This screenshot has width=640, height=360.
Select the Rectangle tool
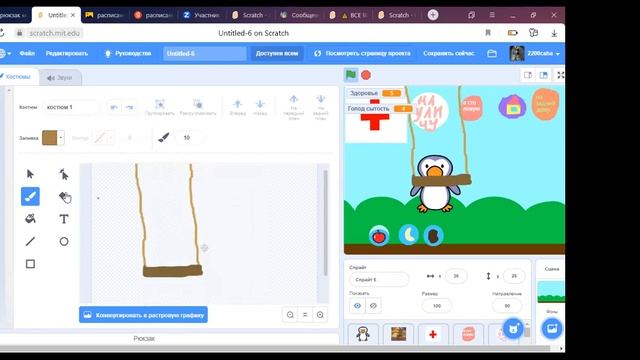point(30,264)
